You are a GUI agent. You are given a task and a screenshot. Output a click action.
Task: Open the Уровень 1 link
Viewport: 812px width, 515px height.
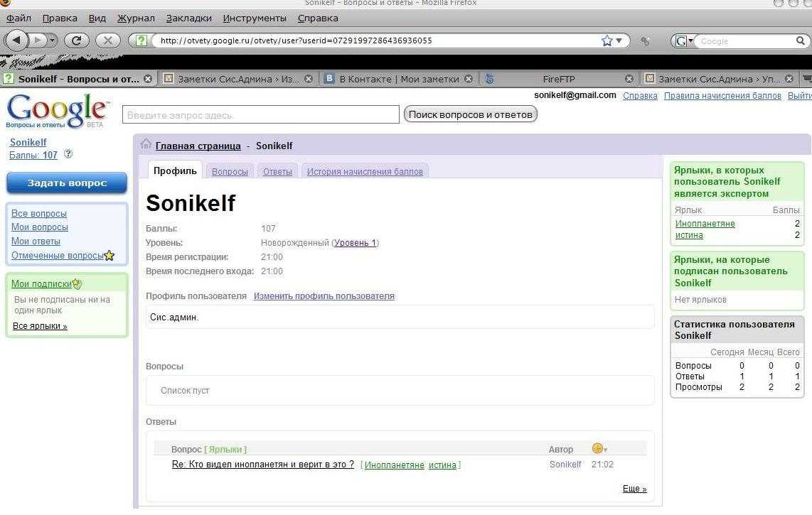(x=356, y=243)
